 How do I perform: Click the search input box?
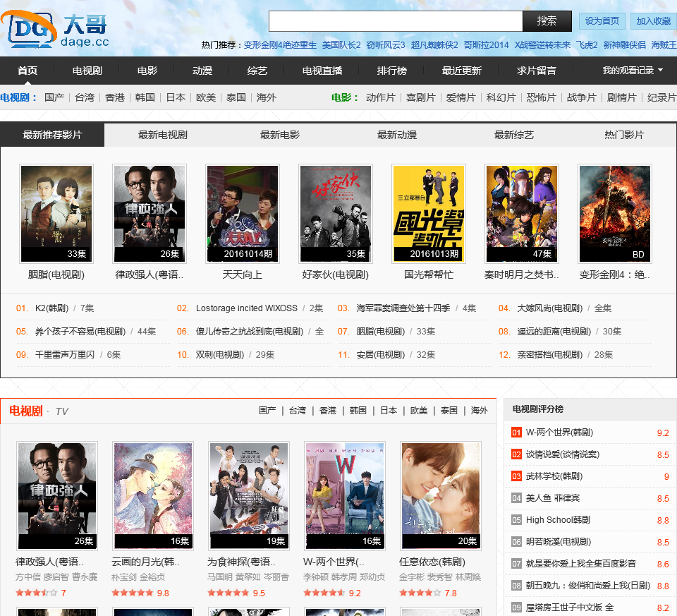coord(396,21)
